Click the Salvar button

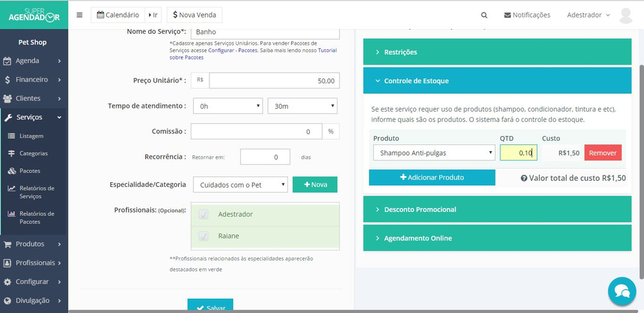(210, 306)
